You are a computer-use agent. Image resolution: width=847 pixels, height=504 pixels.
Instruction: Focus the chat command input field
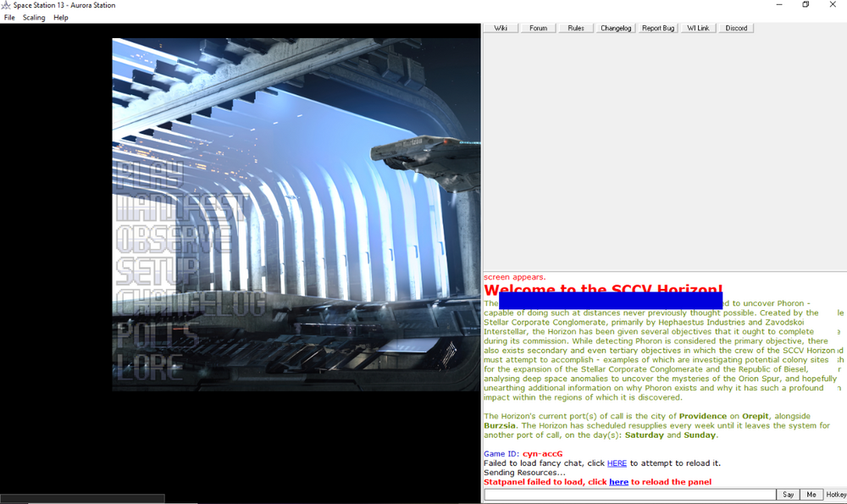[629, 495]
